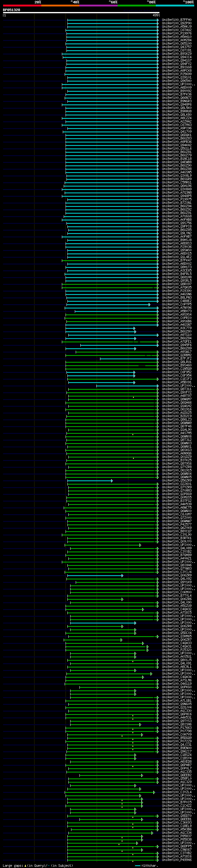Click the purple ~60% identity legend segment

98,6
